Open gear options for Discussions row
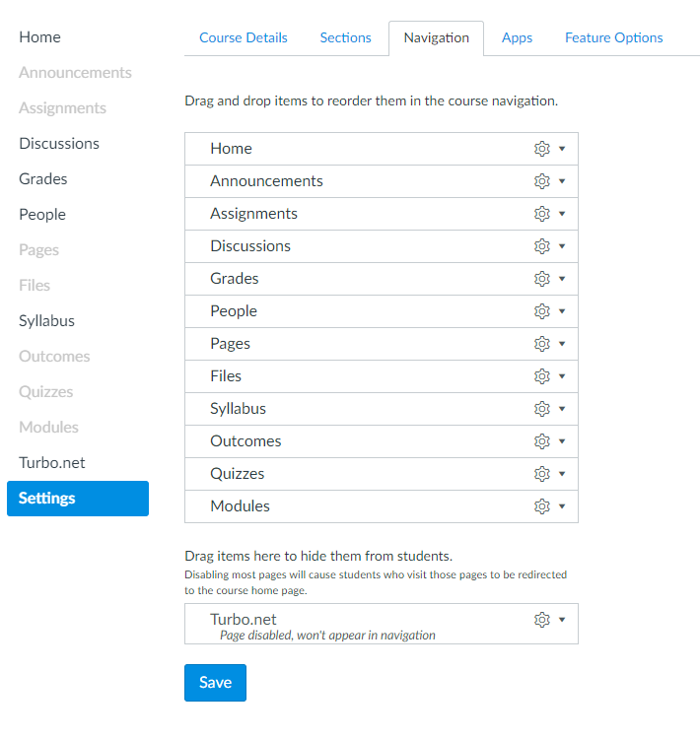The width and height of the screenshot is (700, 739). (x=541, y=246)
